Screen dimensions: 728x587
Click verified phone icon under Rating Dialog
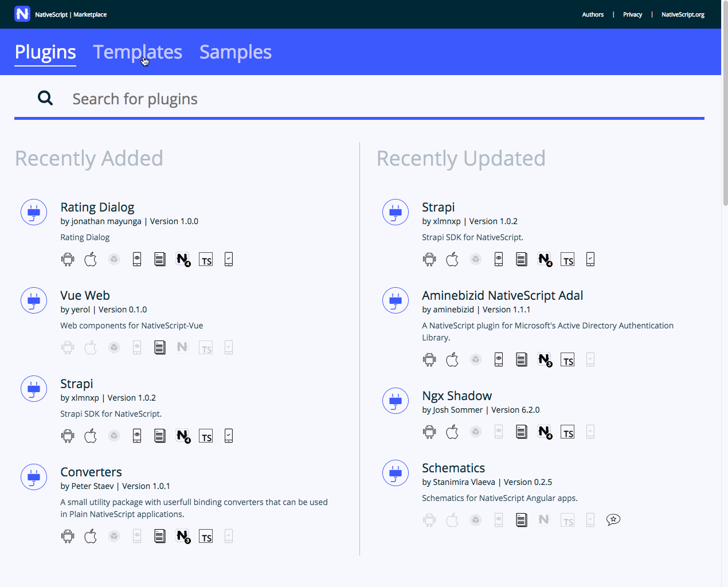tap(229, 259)
